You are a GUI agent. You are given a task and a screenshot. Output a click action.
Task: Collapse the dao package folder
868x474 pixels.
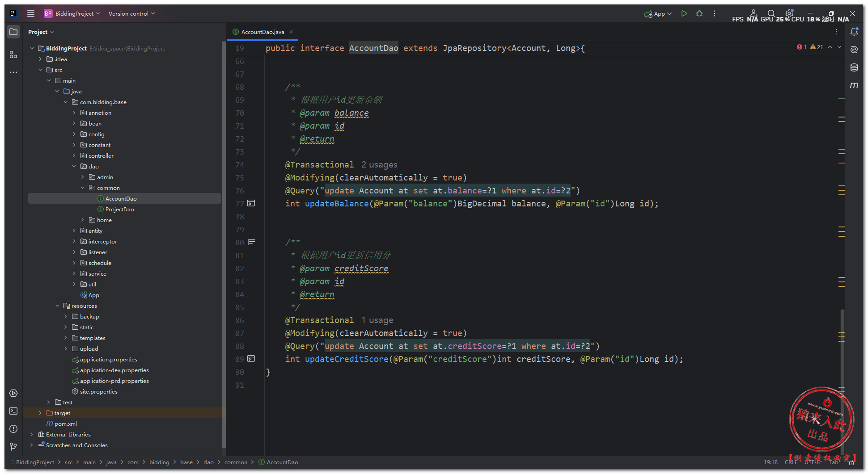pos(74,167)
